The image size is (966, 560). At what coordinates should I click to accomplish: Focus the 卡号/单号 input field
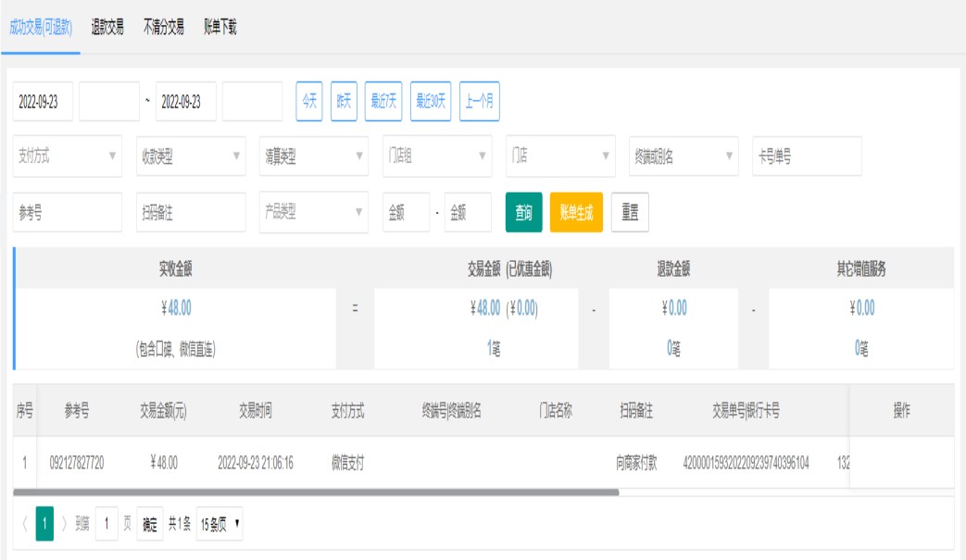coord(806,156)
